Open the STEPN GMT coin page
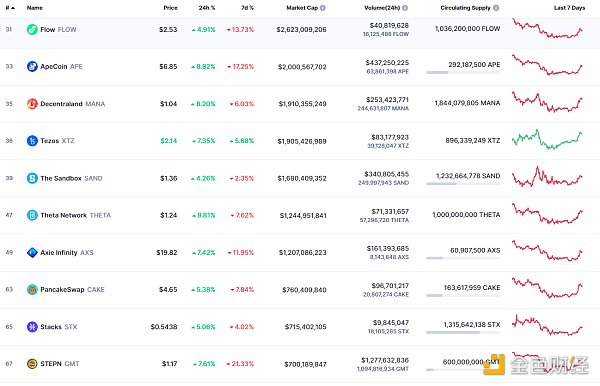This screenshot has width=600, height=386. tap(60, 364)
